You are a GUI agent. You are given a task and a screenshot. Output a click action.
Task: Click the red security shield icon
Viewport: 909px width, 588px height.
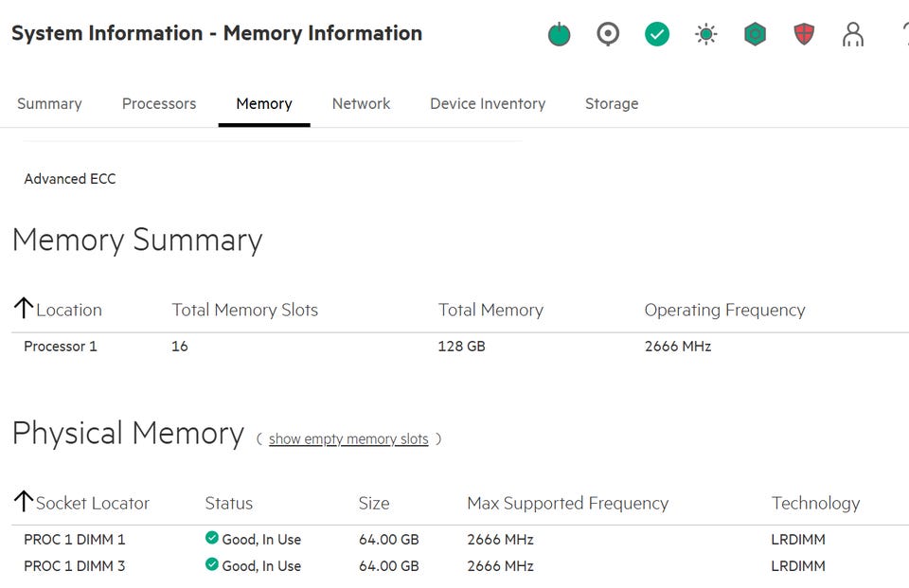(x=804, y=35)
